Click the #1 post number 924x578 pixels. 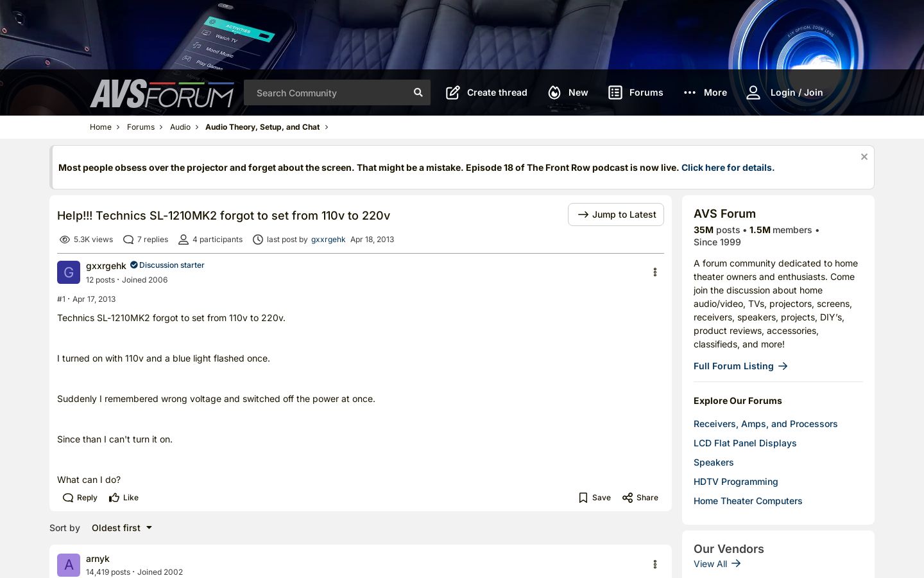click(x=61, y=299)
